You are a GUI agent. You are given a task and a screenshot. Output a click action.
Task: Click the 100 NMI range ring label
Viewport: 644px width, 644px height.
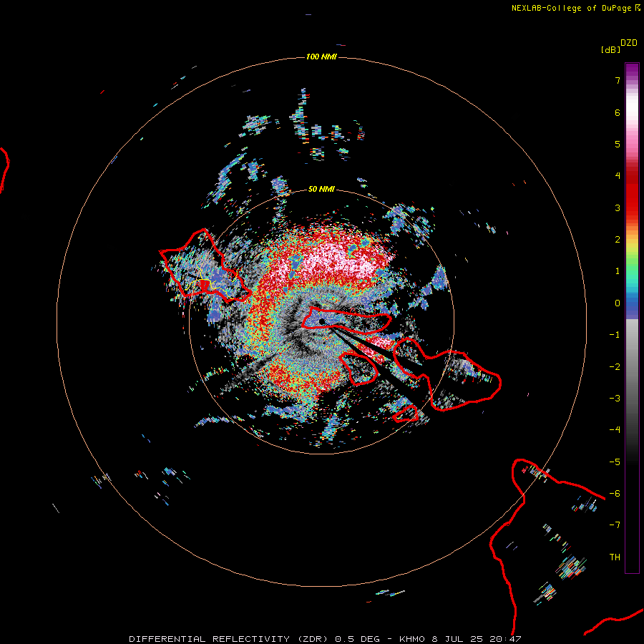tap(321, 57)
